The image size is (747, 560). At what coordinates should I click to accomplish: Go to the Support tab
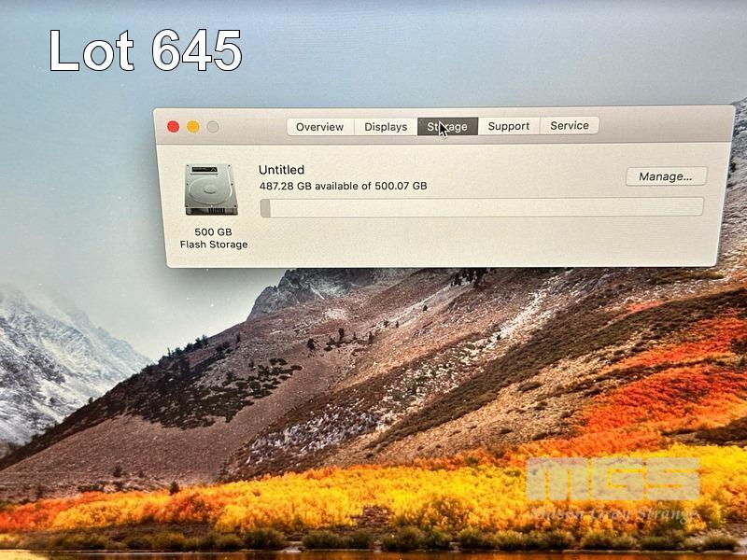(x=508, y=126)
